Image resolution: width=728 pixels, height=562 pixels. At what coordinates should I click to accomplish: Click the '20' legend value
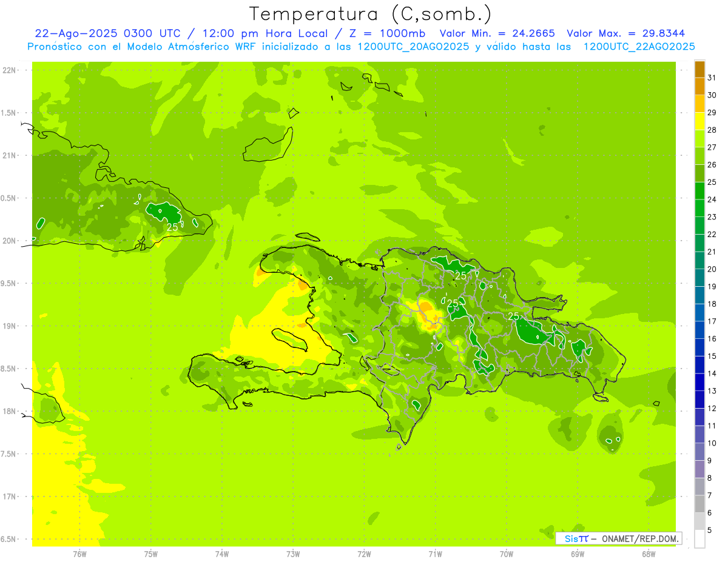(712, 269)
